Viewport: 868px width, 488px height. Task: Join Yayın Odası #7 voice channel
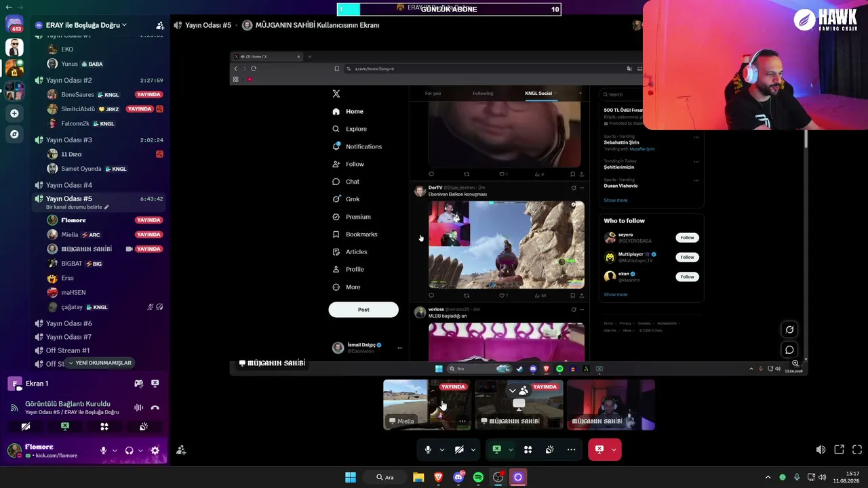click(99, 337)
